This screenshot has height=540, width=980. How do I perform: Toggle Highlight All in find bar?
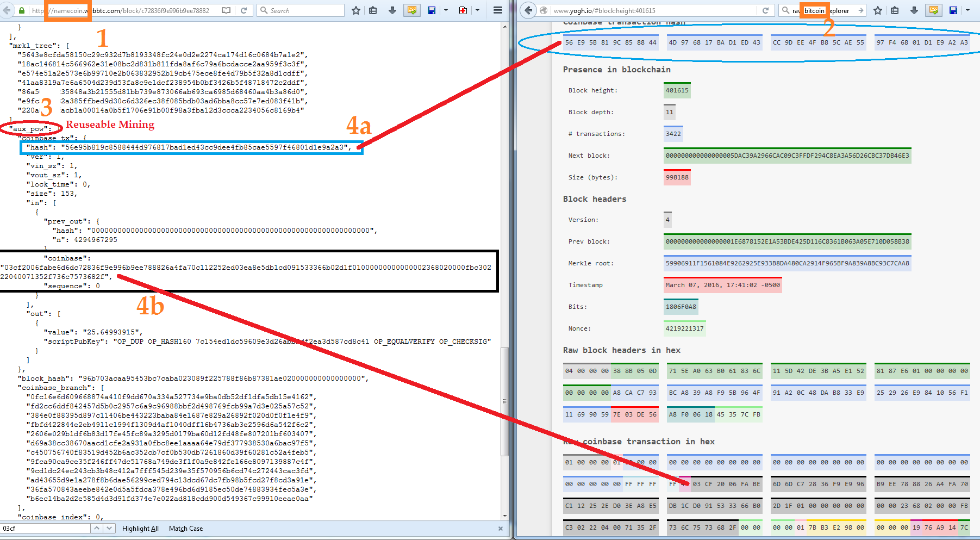pyautogui.click(x=140, y=529)
